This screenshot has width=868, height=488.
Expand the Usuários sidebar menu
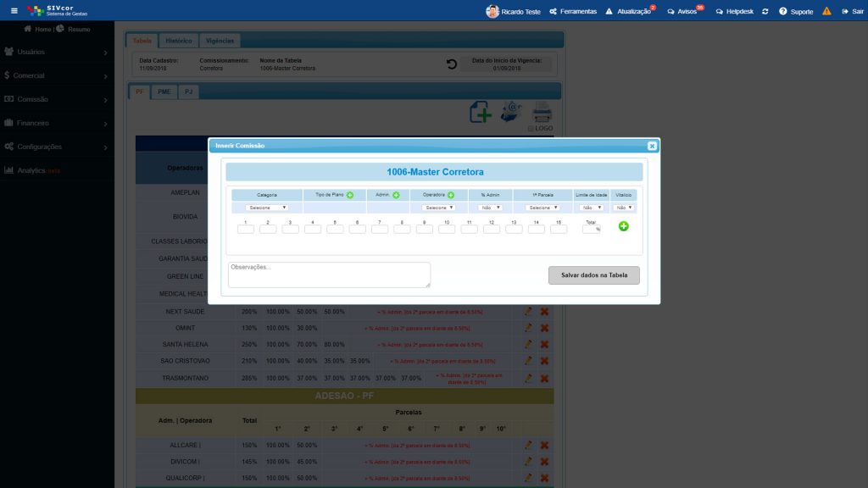tap(57, 52)
